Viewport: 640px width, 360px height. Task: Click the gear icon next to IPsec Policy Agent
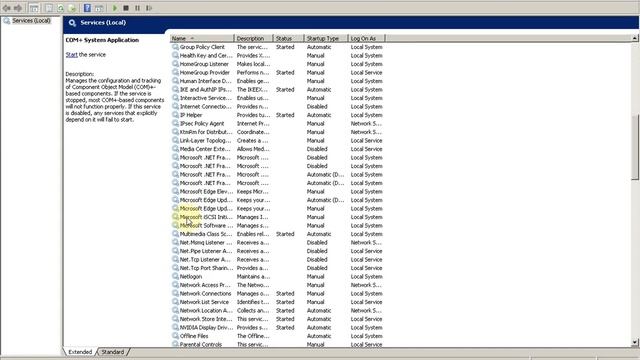point(175,123)
